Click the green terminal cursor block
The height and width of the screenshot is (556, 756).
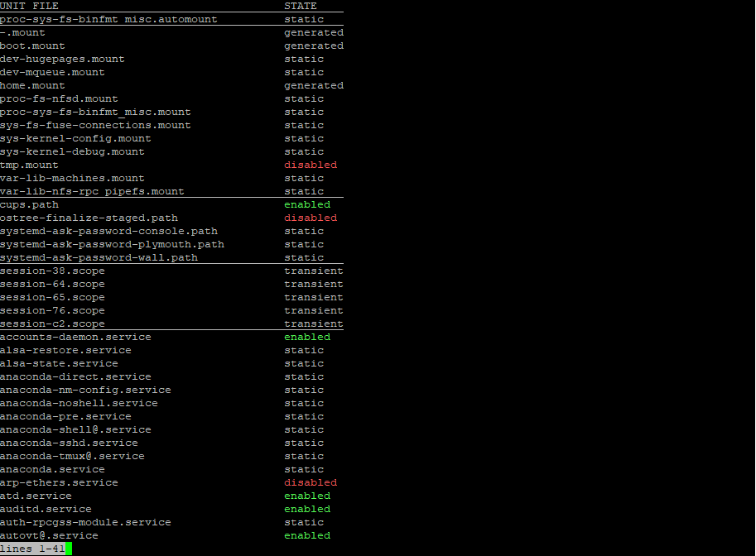coord(69,549)
